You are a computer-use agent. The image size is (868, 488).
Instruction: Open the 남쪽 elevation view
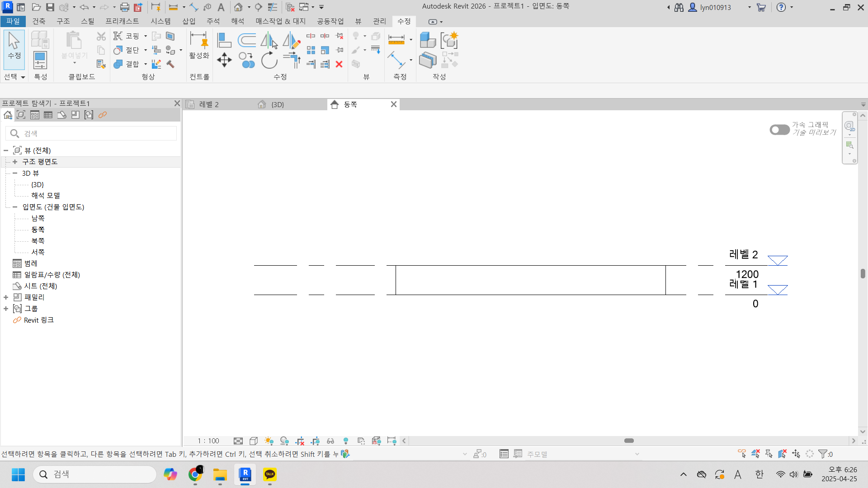pyautogui.click(x=38, y=218)
